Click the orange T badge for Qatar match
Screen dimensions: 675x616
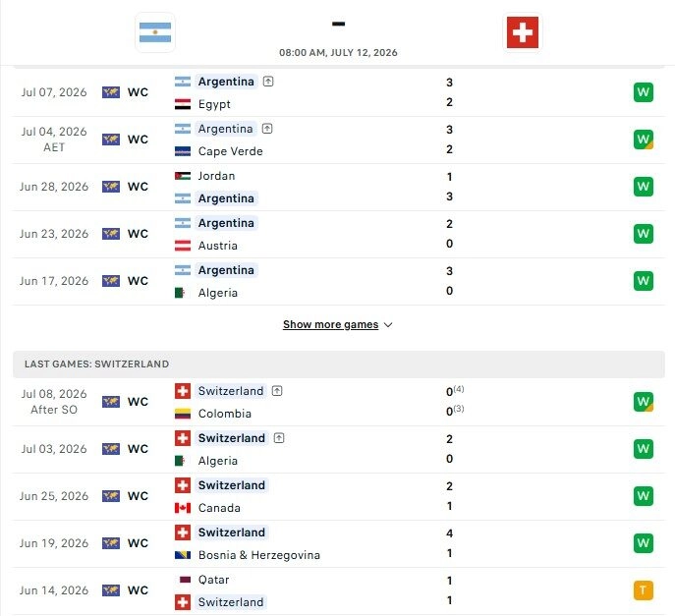click(644, 590)
